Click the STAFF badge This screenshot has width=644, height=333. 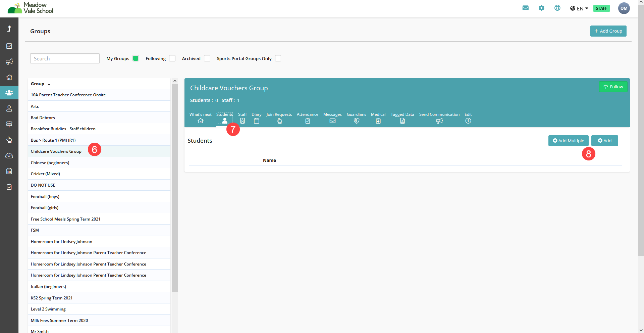point(601,8)
